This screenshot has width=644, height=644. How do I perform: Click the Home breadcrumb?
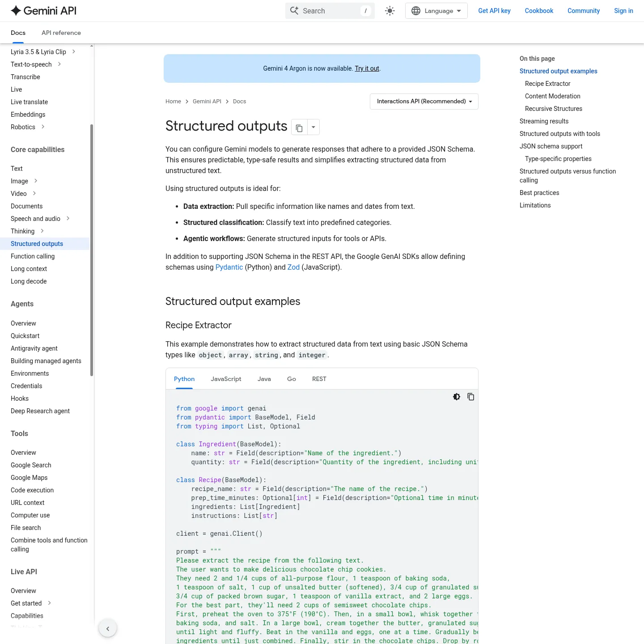click(173, 102)
